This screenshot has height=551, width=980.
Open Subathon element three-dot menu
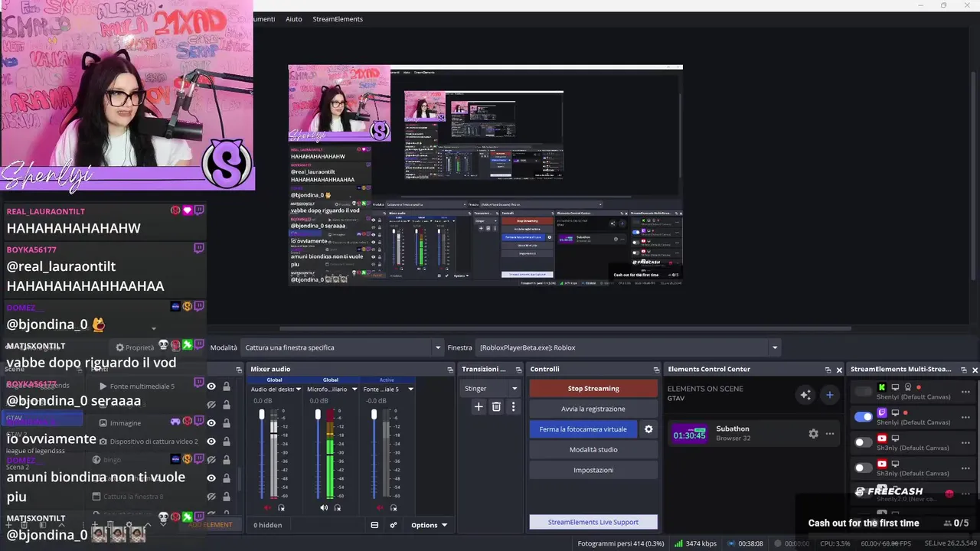(830, 434)
